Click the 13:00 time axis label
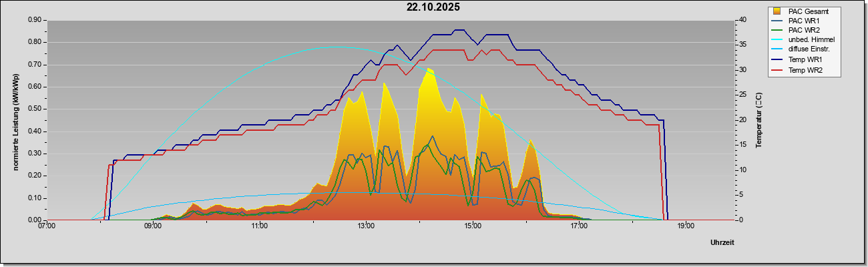Image resolution: width=868 pixels, height=267 pixels. coord(365,226)
